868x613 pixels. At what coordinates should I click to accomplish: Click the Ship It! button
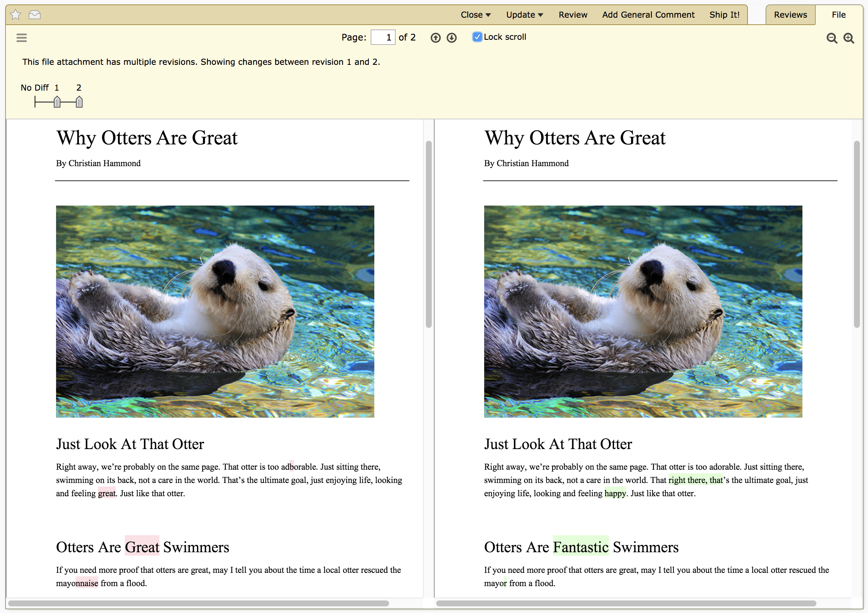[x=724, y=15]
